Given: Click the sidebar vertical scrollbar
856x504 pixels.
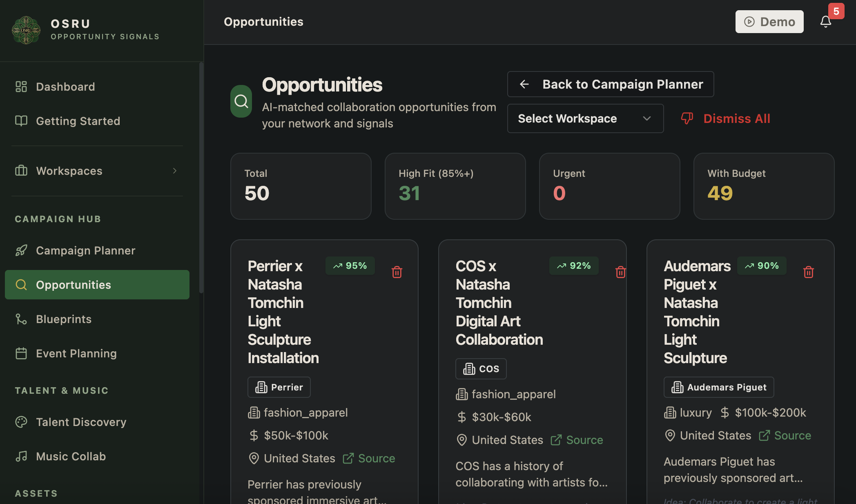Looking at the screenshot, I should 201,178.
